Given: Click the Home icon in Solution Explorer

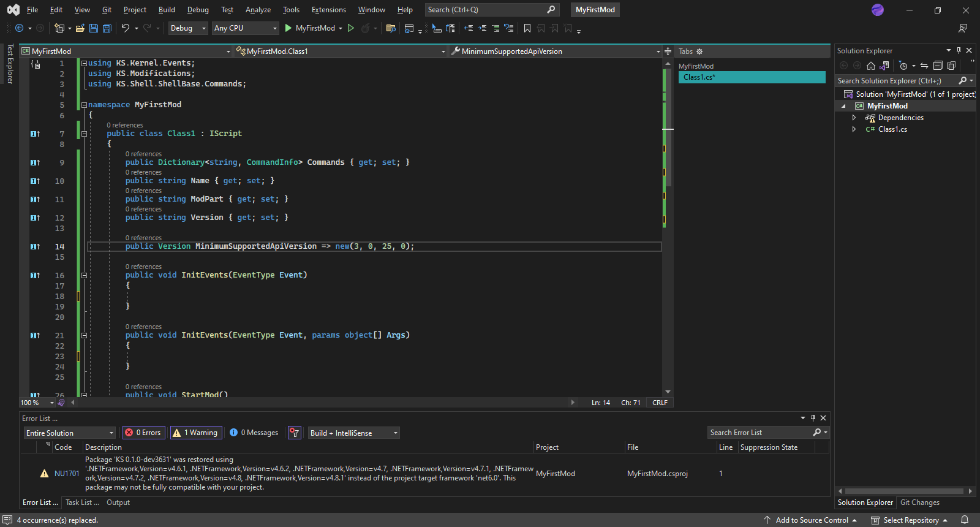Looking at the screenshot, I should 871,66.
